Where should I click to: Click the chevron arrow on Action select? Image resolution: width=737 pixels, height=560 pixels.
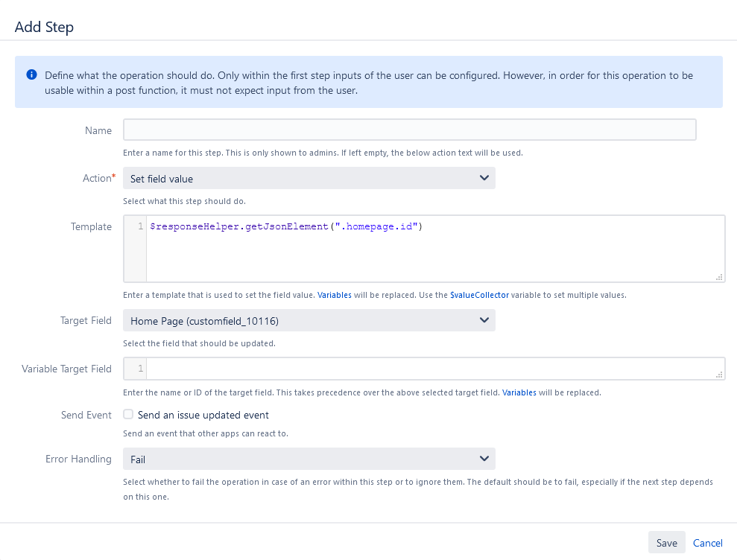(484, 178)
